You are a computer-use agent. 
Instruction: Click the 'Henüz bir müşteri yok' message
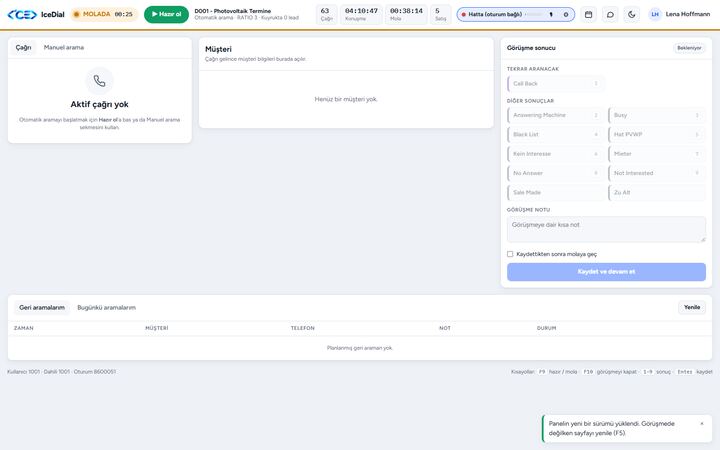coord(346,99)
